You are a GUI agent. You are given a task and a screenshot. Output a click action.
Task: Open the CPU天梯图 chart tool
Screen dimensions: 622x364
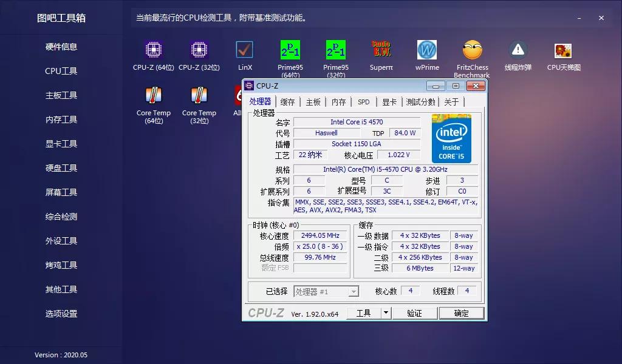(562, 52)
